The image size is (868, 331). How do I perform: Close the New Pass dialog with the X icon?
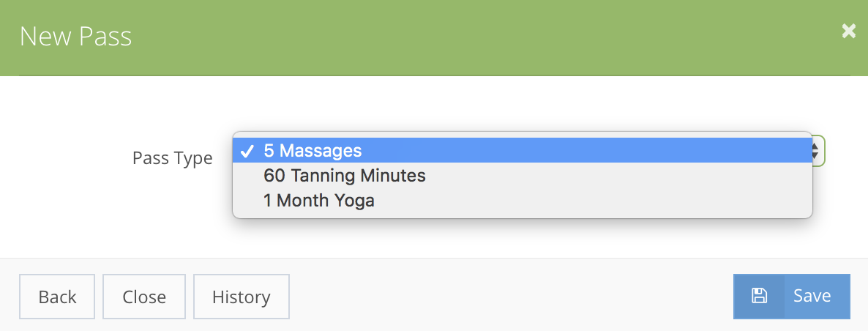pos(849,31)
